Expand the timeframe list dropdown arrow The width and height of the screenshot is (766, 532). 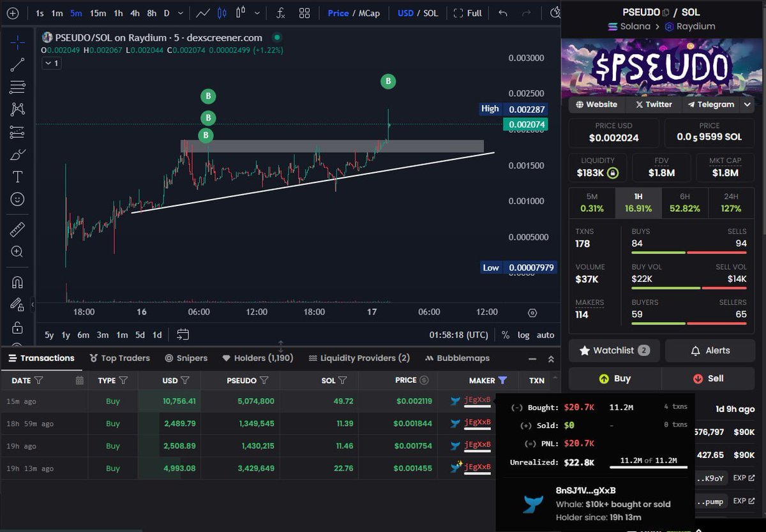point(181,13)
